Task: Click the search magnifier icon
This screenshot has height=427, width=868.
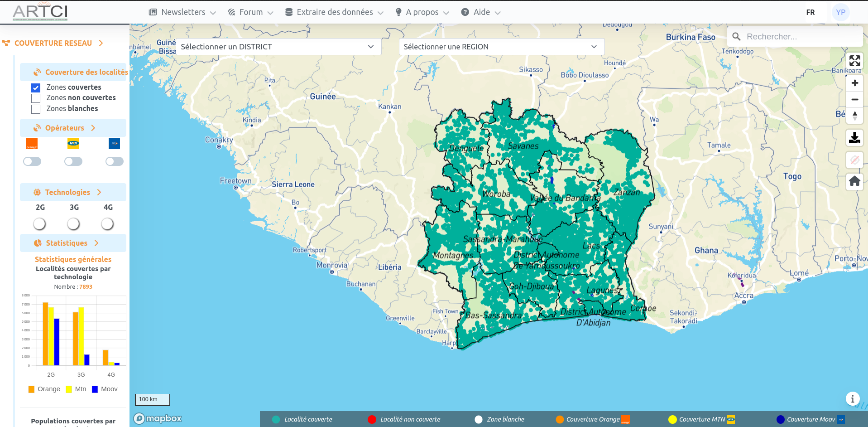Action: coord(737,36)
